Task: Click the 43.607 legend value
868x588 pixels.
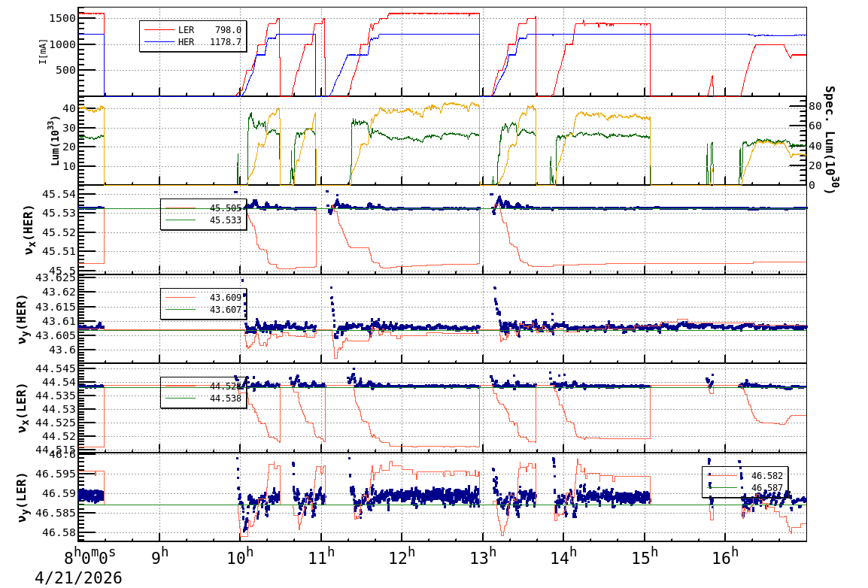Action: (226, 310)
